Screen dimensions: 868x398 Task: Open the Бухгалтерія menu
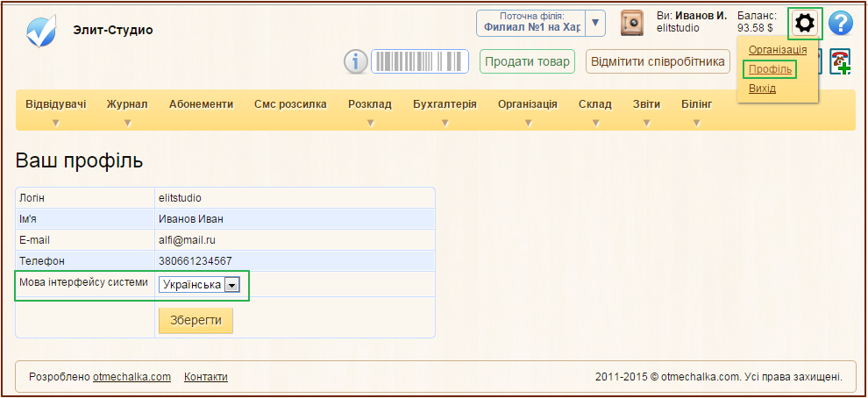pyautogui.click(x=445, y=105)
